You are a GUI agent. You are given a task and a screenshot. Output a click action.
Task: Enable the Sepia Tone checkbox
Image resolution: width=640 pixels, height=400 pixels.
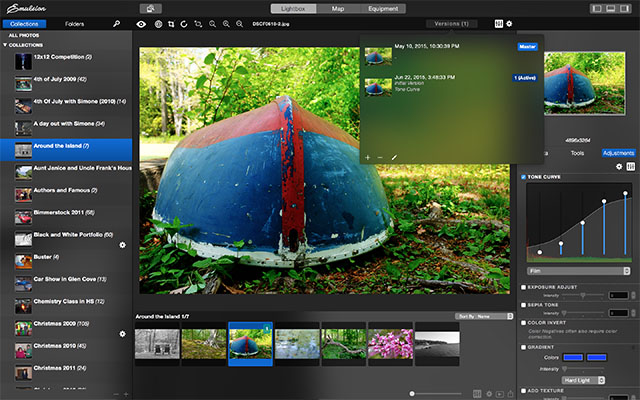tap(523, 305)
